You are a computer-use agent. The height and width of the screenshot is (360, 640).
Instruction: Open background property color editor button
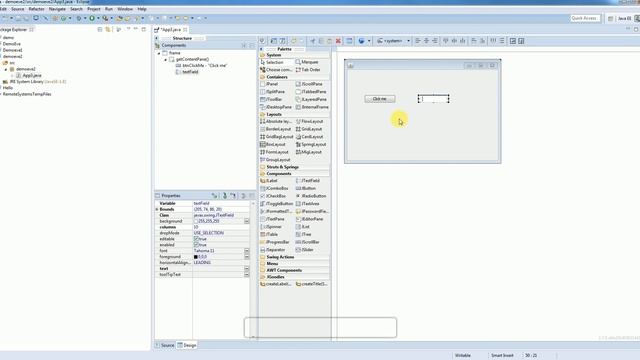pyautogui.click(x=247, y=221)
